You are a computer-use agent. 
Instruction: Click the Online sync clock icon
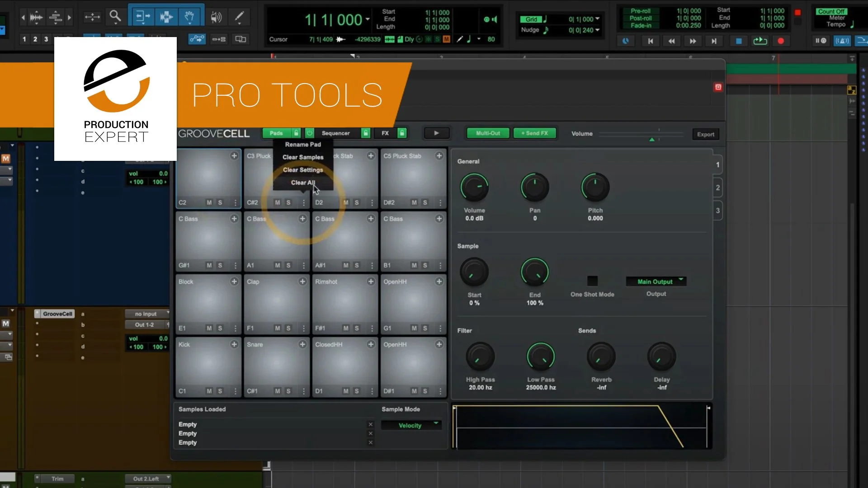(x=626, y=41)
